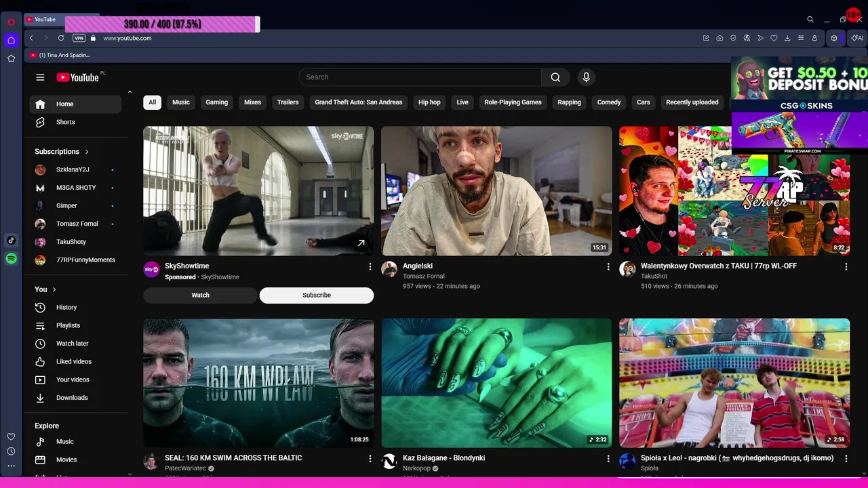Open Liked videos
Viewport: 868px width, 488px height.
[x=75, y=362]
